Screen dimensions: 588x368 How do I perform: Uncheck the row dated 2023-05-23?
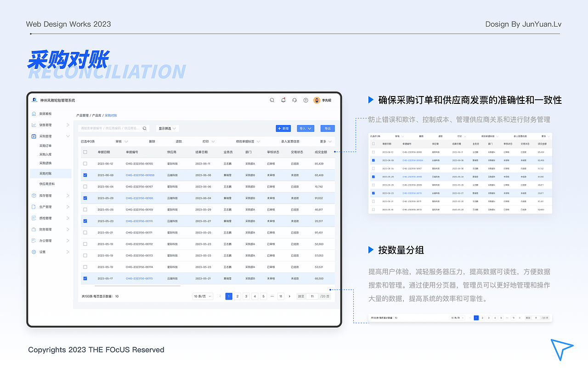85,221
